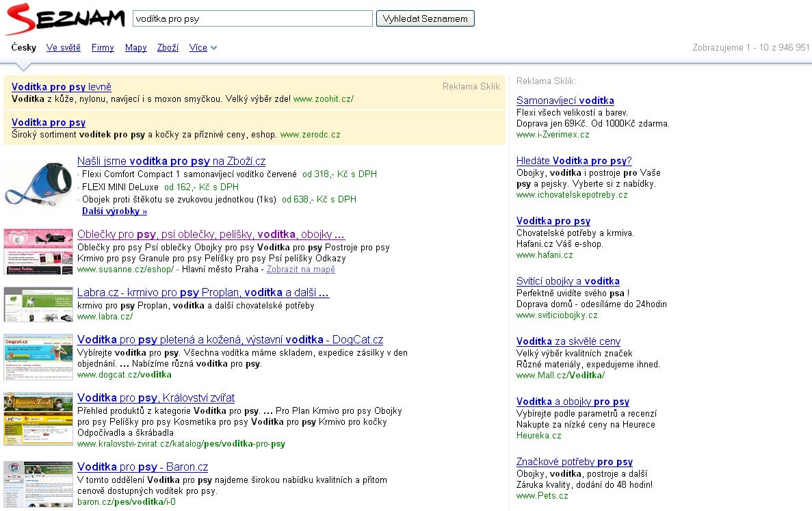Image resolution: width=812 pixels, height=511 pixels.
Task: Open sidebar ad 'Hledáte Vodítka pro psy?'
Action: click(574, 161)
